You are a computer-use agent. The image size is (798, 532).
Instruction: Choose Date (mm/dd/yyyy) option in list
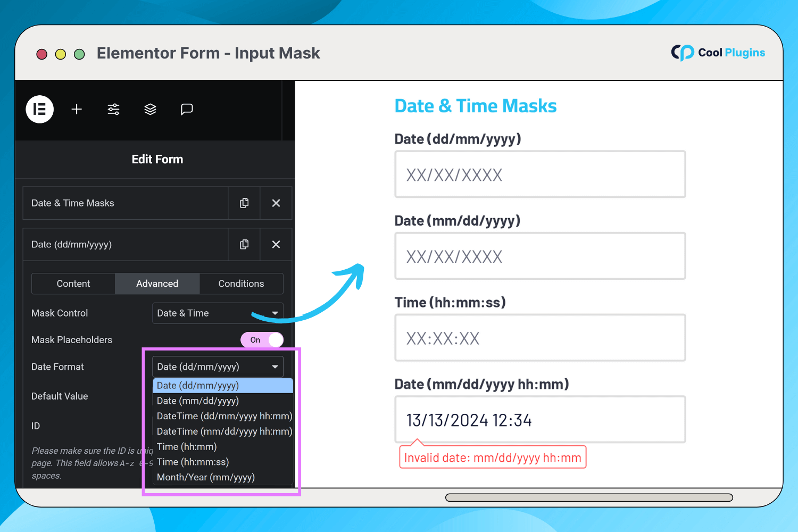click(223, 401)
